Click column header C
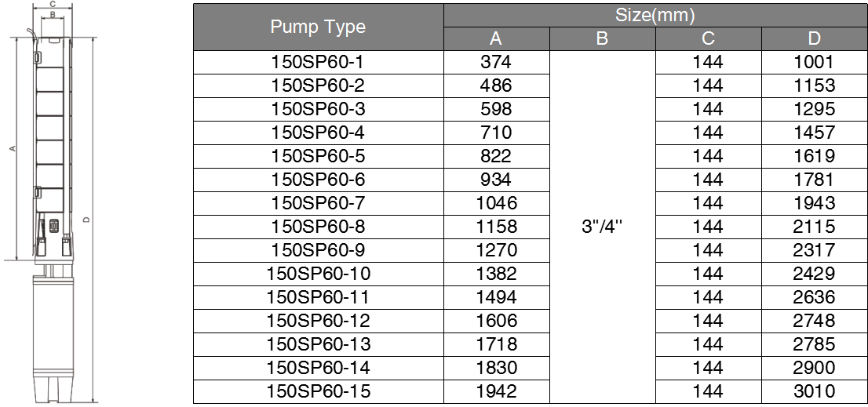Screen dimensions: 868x407 tap(708, 38)
